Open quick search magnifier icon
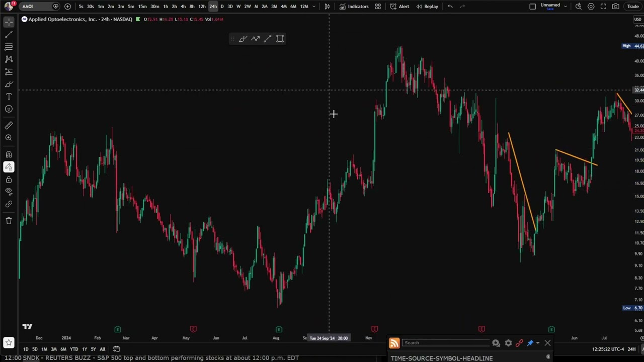This screenshot has height=362, width=644. (x=579, y=7)
